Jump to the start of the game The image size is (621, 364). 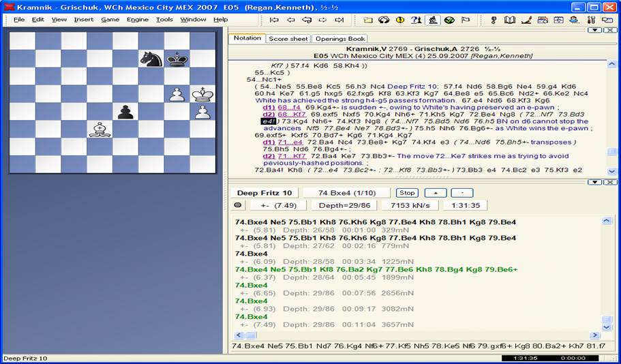pyautogui.click(x=274, y=20)
